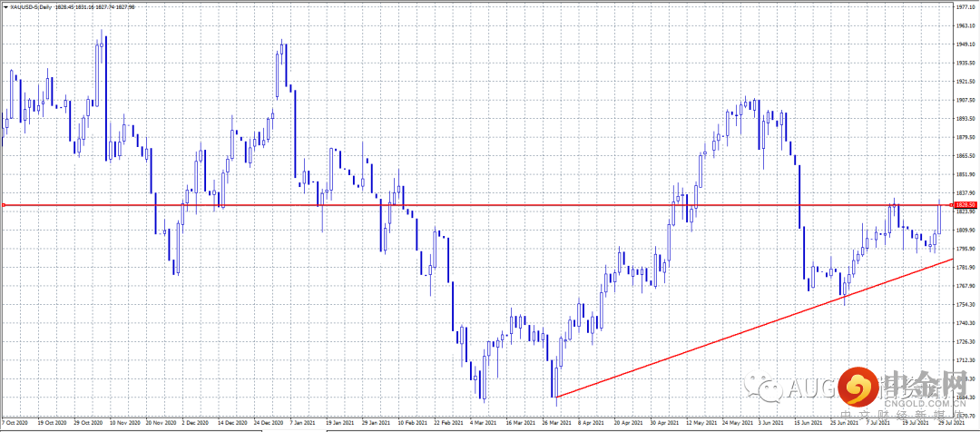
Task: Select the 1828.50 price marker on the scale
Action: (x=965, y=205)
